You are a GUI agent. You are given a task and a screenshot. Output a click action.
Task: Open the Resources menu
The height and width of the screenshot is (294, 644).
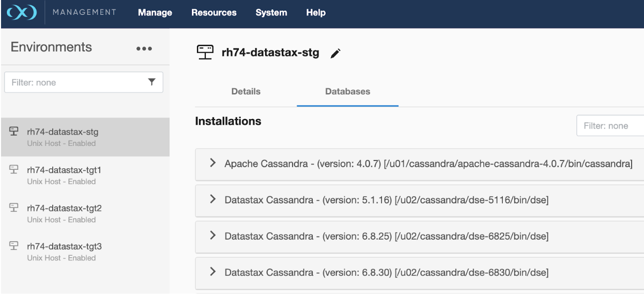[213, 12]
